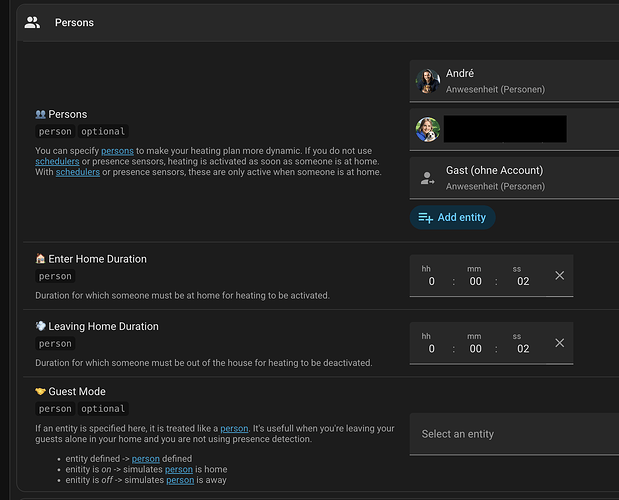Edit minutes field of Leaving Home Duration
Screen dimensions: 619x500
point(475,348)
